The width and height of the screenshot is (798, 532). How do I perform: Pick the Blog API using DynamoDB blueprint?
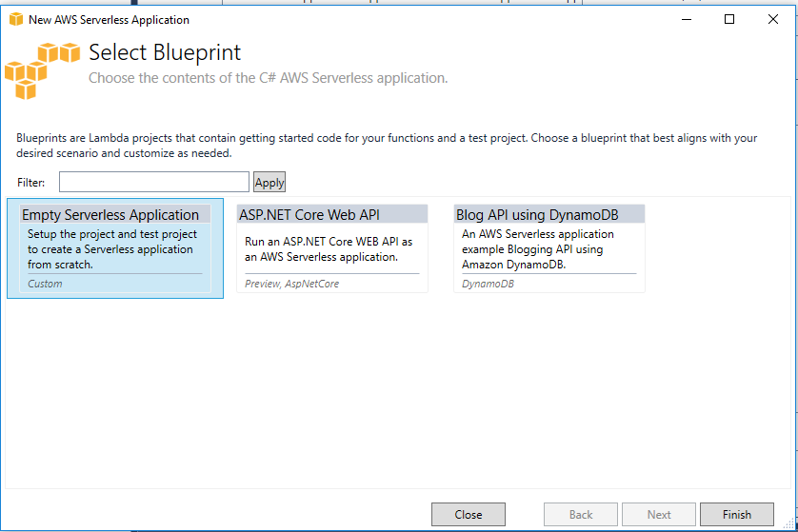pos(549,248)
